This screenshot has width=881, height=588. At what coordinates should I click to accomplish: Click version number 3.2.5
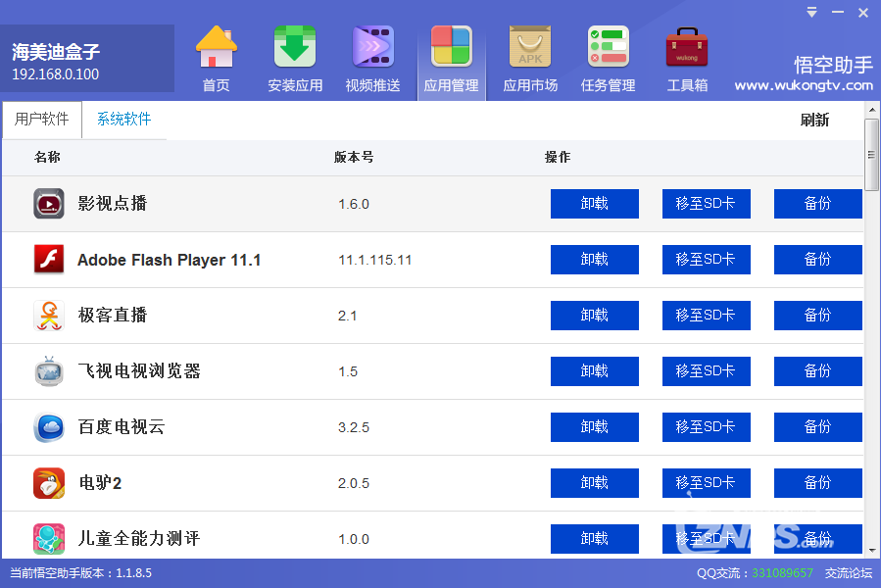[x=354, y=428]
